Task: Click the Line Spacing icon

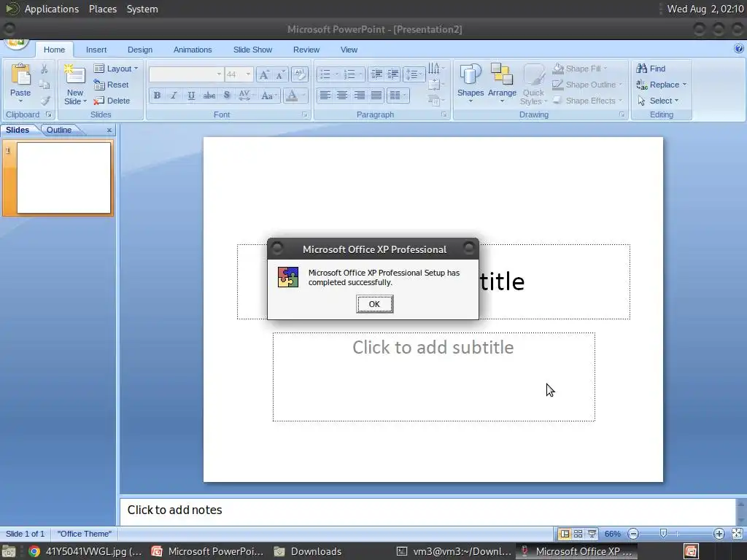Action: pos(413,74)
